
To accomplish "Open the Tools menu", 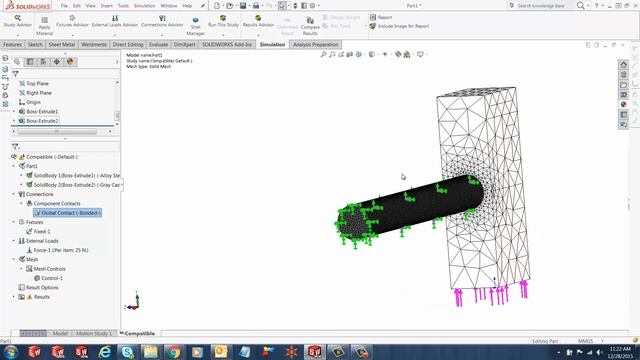I will pyautogui.click(x=123, y=6).
